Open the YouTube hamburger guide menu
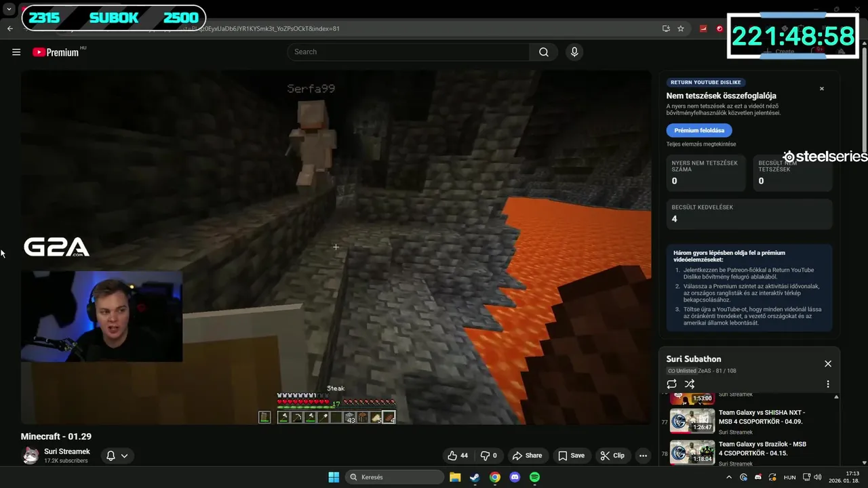 [x=16, y=52]
